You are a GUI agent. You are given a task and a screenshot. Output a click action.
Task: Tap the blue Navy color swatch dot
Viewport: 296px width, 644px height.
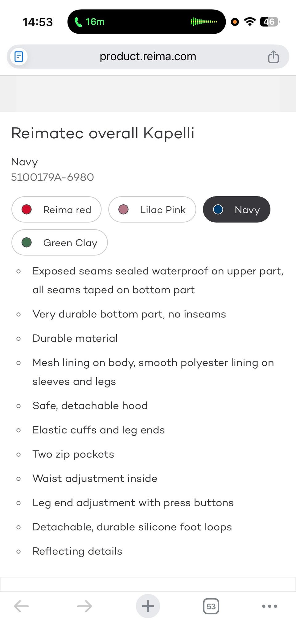(218, 210)
